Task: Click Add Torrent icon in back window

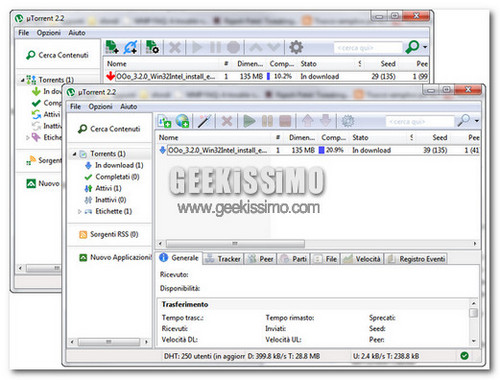Action: (112, 47)
